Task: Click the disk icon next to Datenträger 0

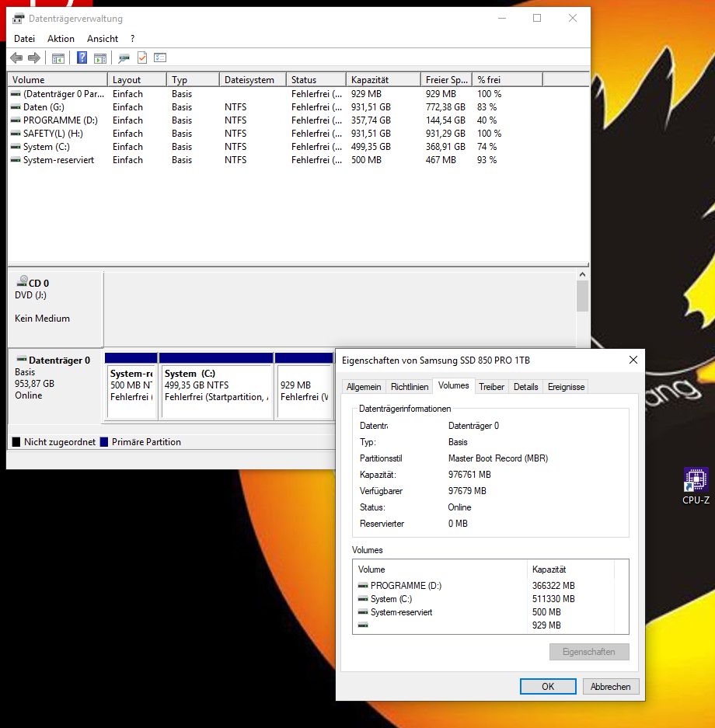Action: [21, 360]
